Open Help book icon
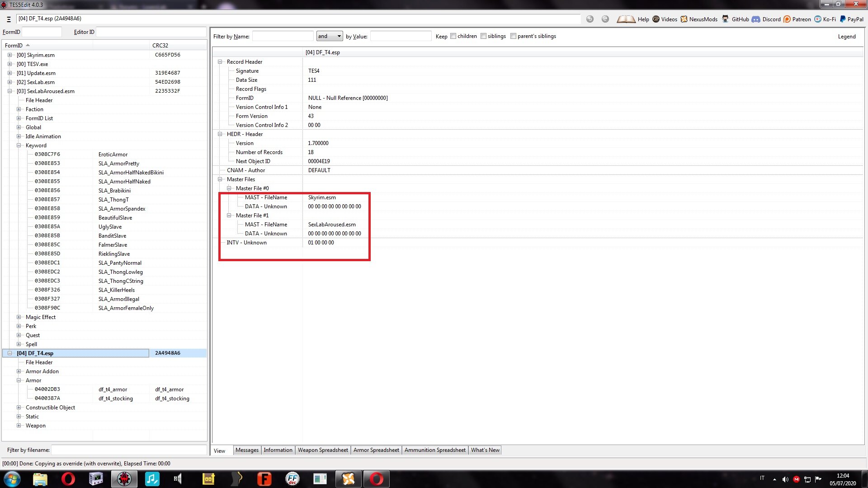Screen dimensions: 868x488 coord(626,19)
